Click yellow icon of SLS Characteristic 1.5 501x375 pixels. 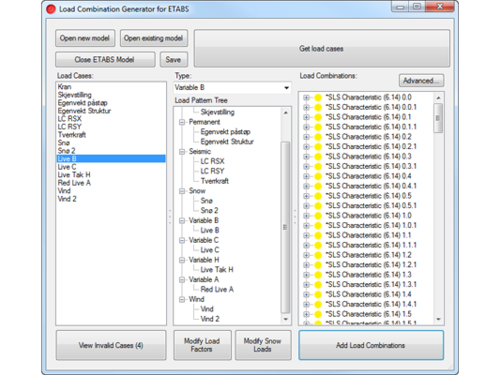[318, 314]
